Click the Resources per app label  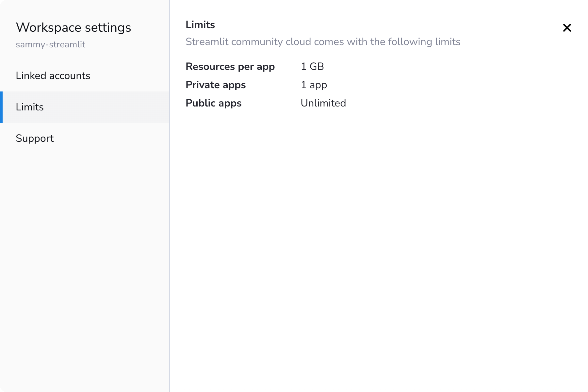(230, 67)
